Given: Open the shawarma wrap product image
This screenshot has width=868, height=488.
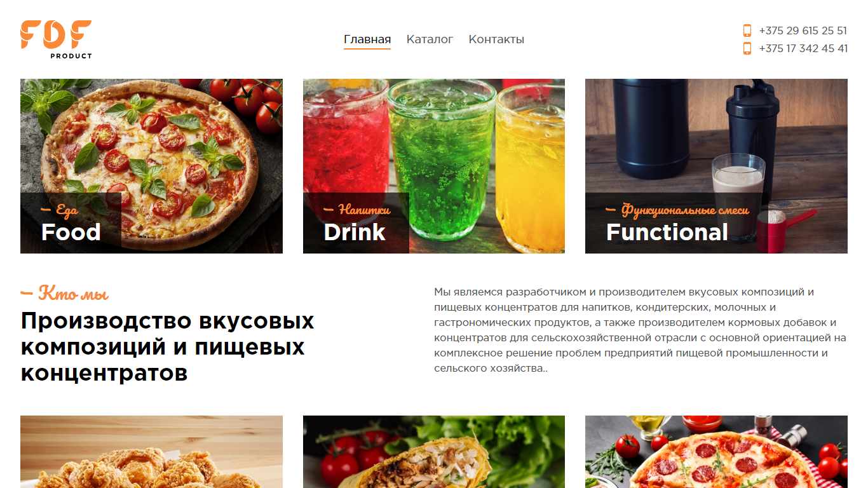Looking at the screenshot, I should 434,452.
